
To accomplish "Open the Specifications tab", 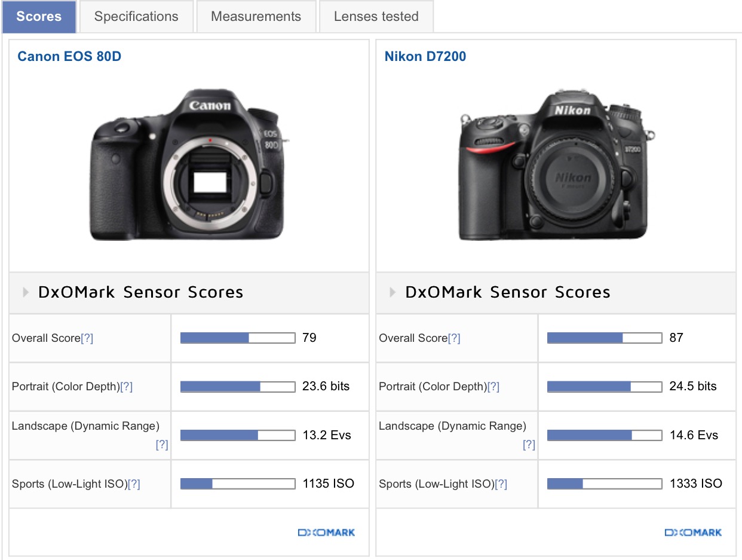I will pos(136,17).
